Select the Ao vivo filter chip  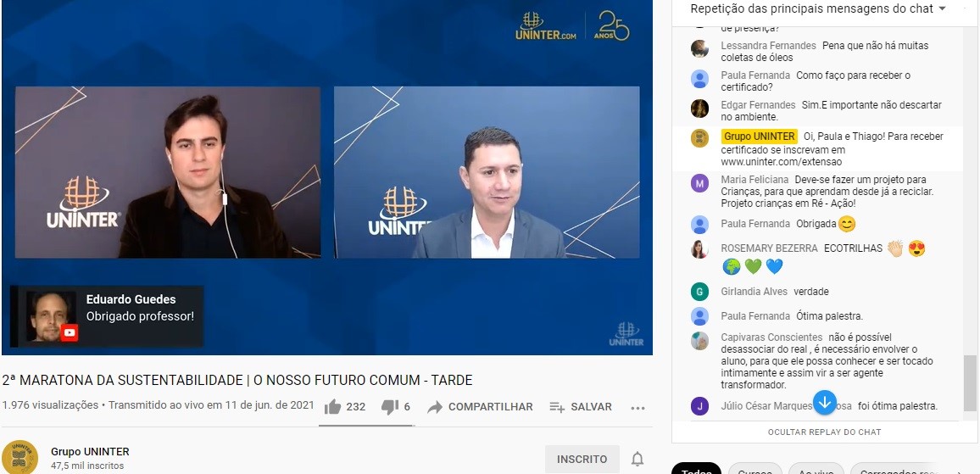pos(816,469)
